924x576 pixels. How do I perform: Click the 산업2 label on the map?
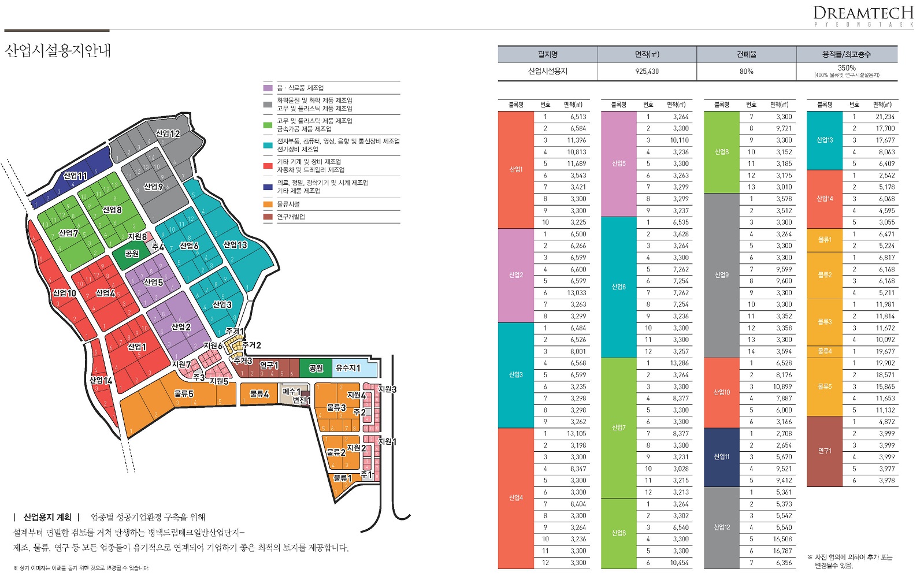(181, 327)
